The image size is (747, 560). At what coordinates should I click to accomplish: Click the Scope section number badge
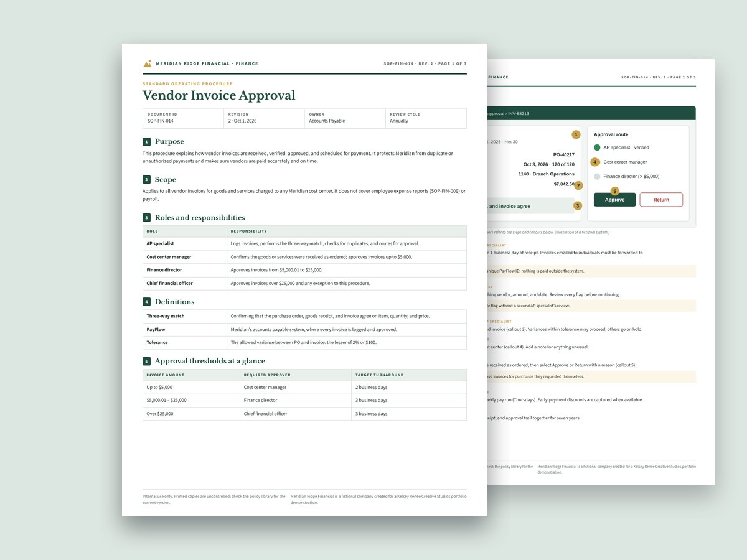click(146, 180)
